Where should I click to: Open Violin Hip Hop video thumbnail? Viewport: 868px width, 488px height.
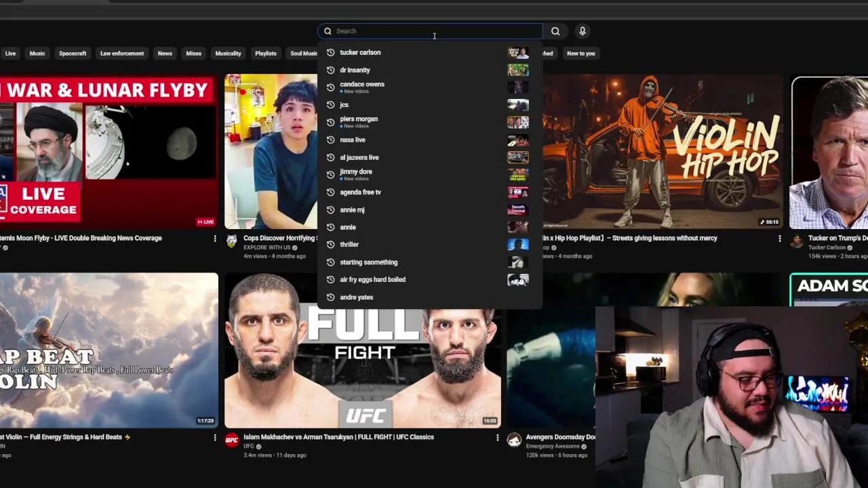pyautogui.click(x=663, y=152)
